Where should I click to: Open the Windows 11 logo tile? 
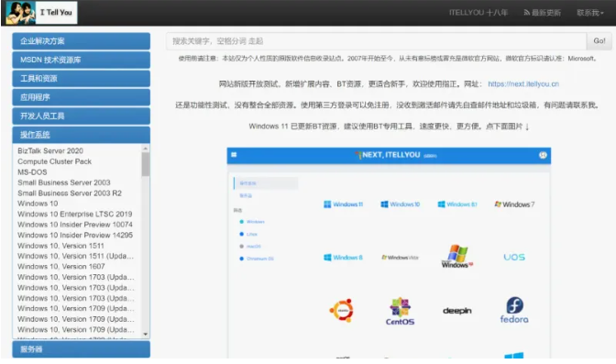344,204
